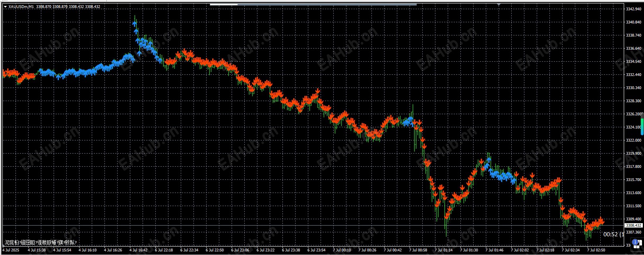
Task: Click the 7 Jul 01:46 time axis label
Action: click(x=494, y=250)
